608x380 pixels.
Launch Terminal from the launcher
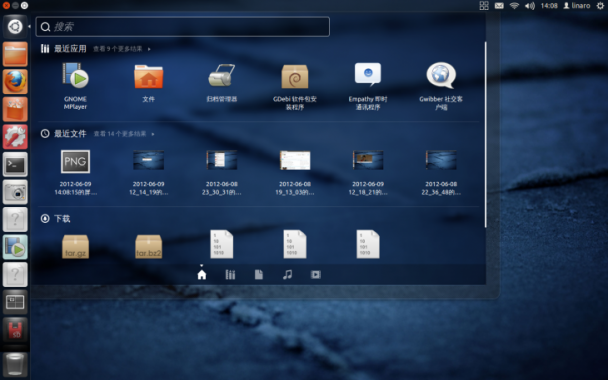coord(15,164)
